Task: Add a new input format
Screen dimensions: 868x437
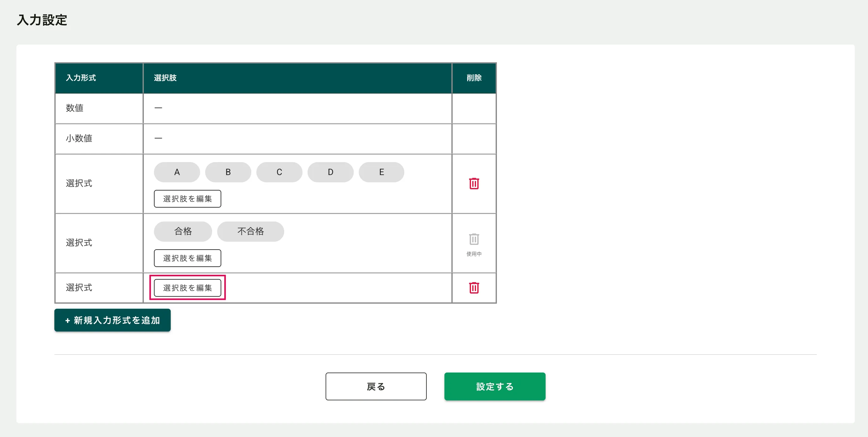Action: (112, 320)
